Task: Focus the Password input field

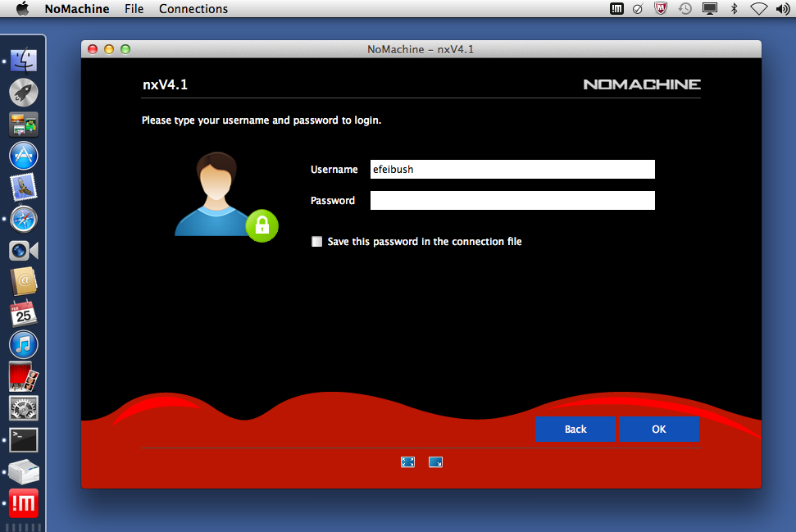Action: coord(512,200)
